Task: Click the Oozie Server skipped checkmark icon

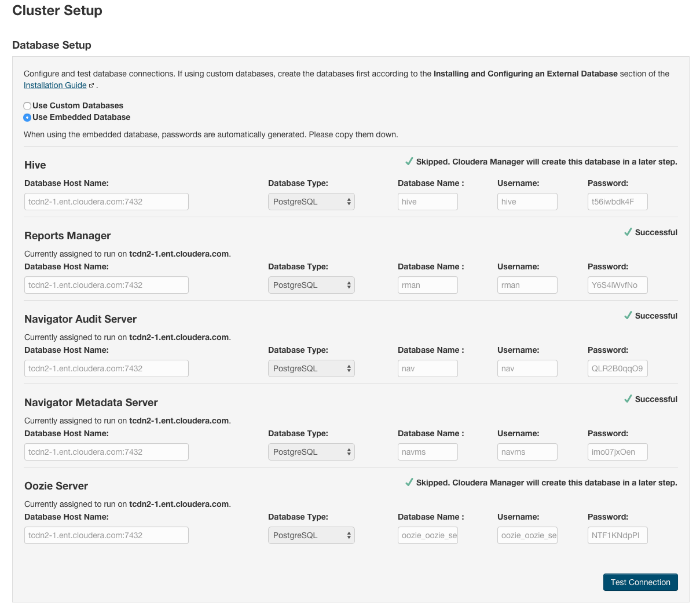Action: [409, 483]
